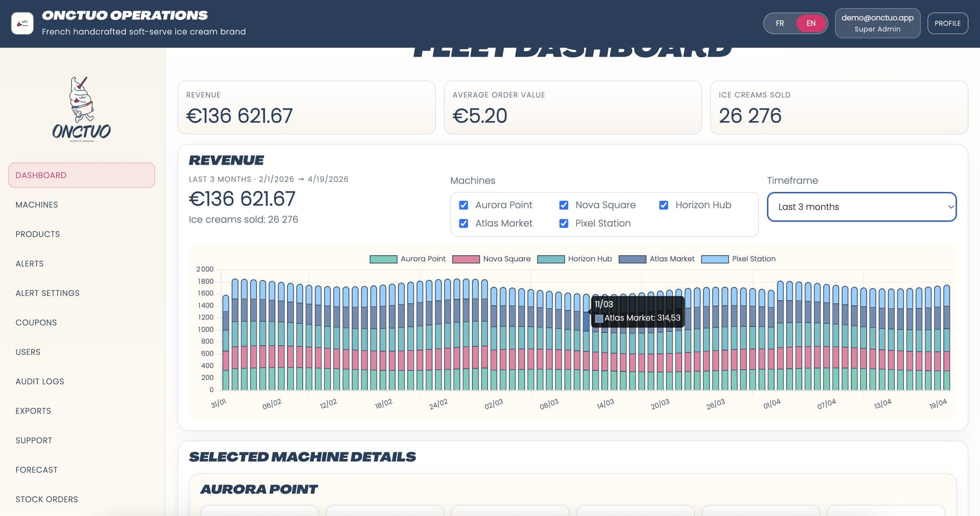Viewport: 980px width, 516px height.
Task: Click the Onctuo ice cream mascot logo
Action: tap(82, 109)
